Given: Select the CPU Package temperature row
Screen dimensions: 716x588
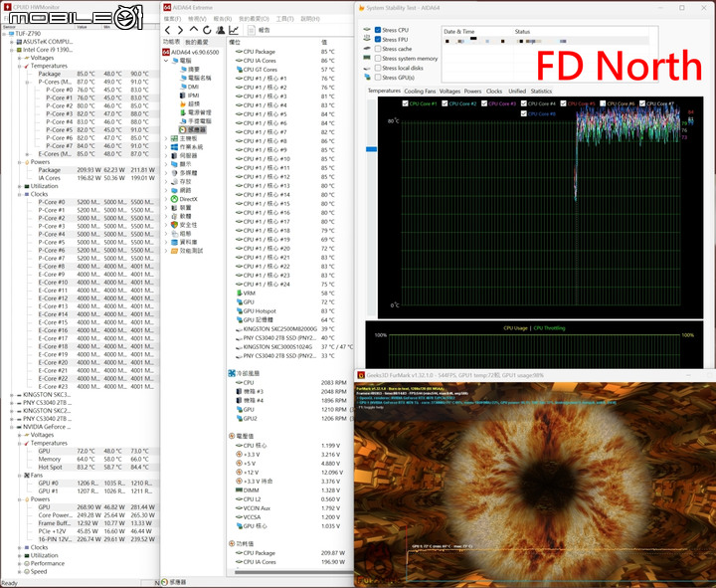Looking at the screenshot, I should 260,52.
